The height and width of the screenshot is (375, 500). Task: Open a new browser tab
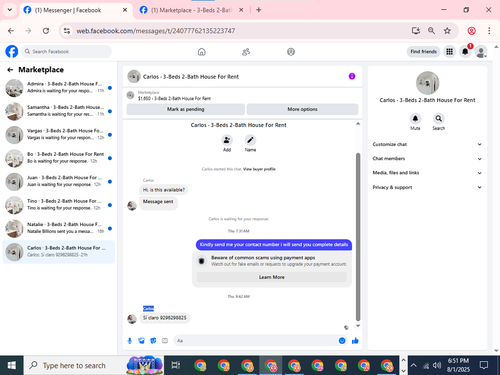pyautogui.click(x=259, y=10)
